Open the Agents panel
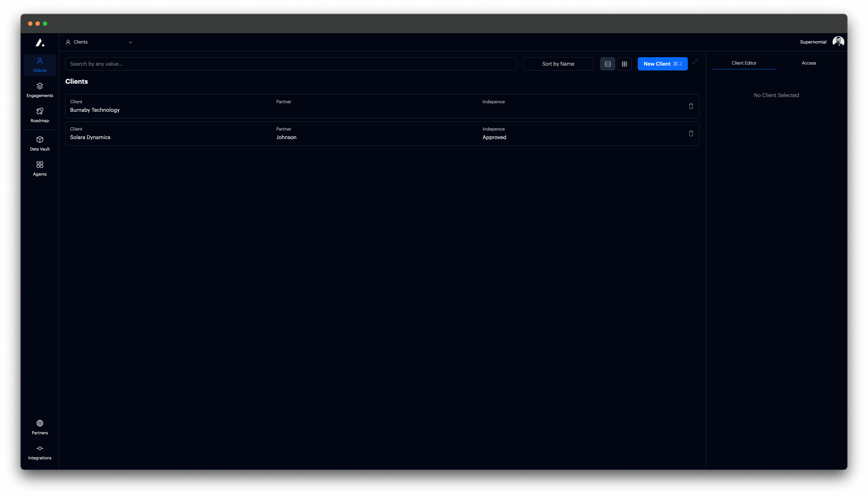The image size is (868, 497). coord(40,168)
